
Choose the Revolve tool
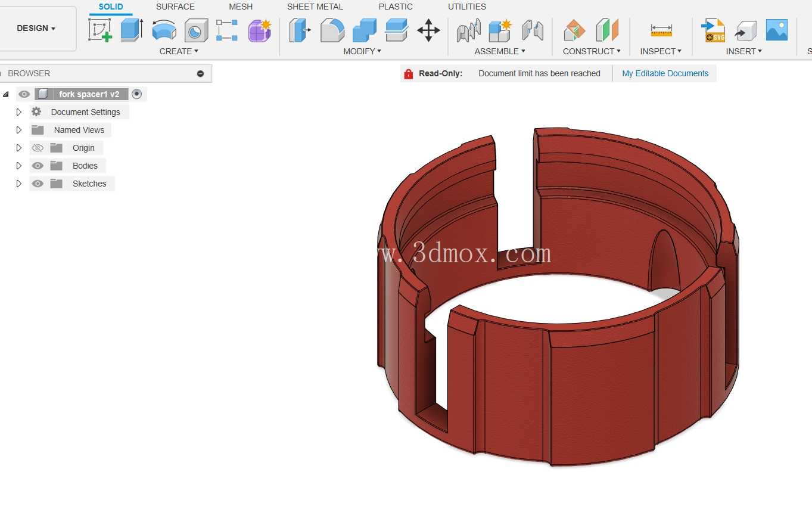coord(164,30)
